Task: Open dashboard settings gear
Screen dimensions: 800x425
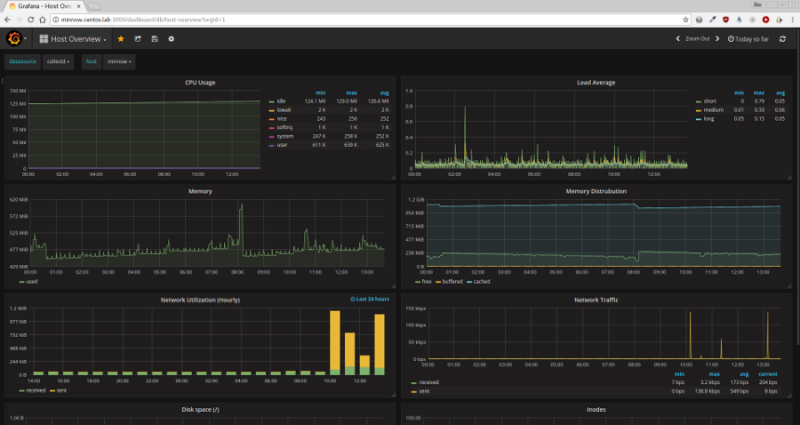Action: 171,39
